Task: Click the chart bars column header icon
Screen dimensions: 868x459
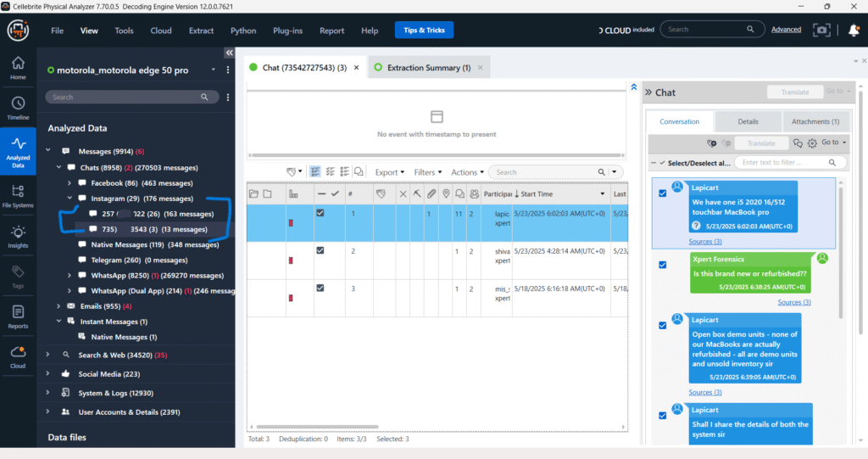Action: click(x=293, y=193)
